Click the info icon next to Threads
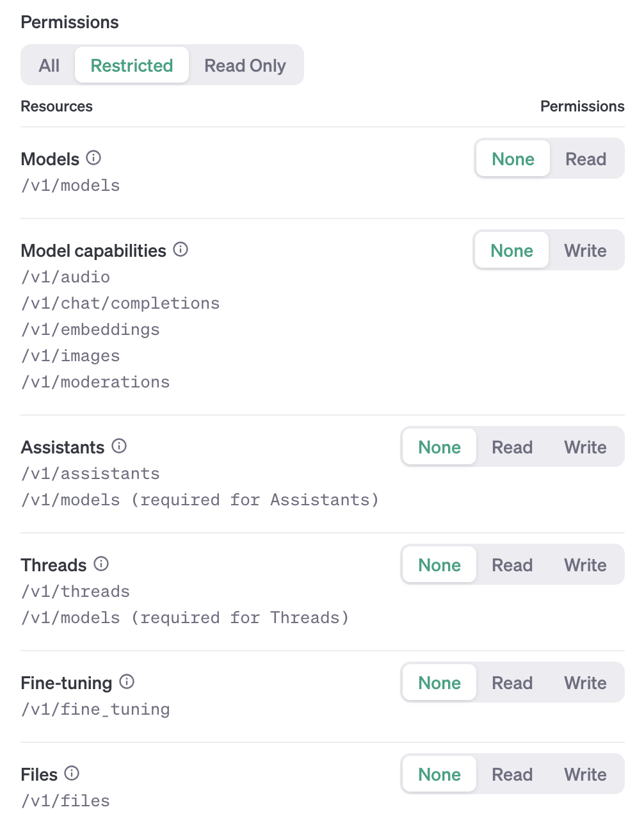Image resolution: width=644 pixels, height=830 pixels. pyautogui.click(x=101, y=564)
